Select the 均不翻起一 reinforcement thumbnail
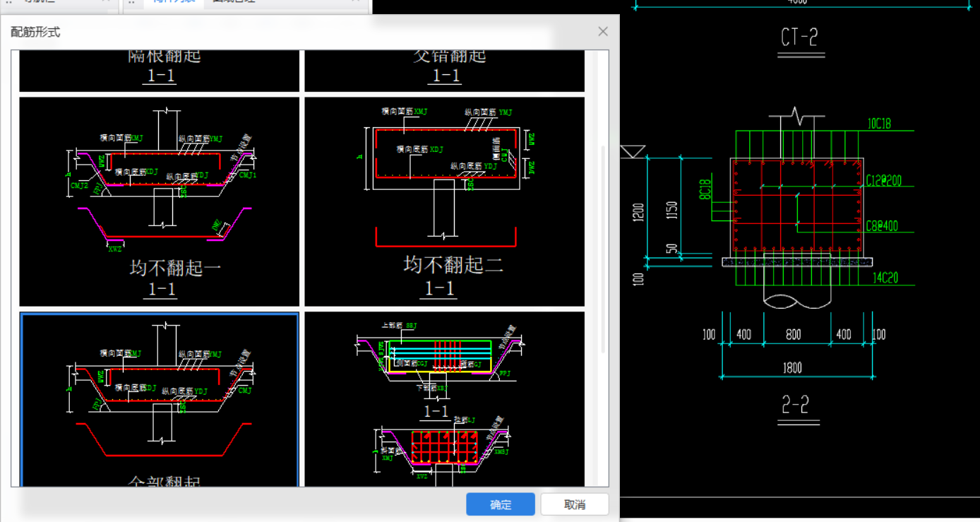Viewport: 980px width, 522px height. click(x=160, y=202)
